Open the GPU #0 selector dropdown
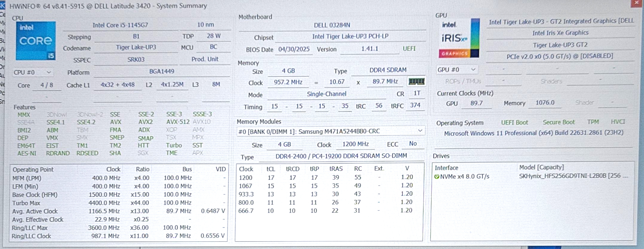The width and height of the screenshot is (644, 249). click(457, 70)
